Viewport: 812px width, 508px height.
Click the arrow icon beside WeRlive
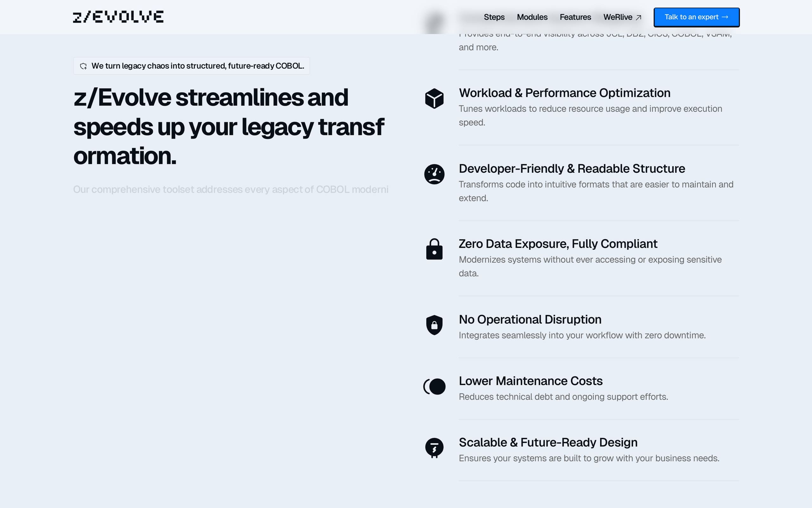(x=638, y=17)
